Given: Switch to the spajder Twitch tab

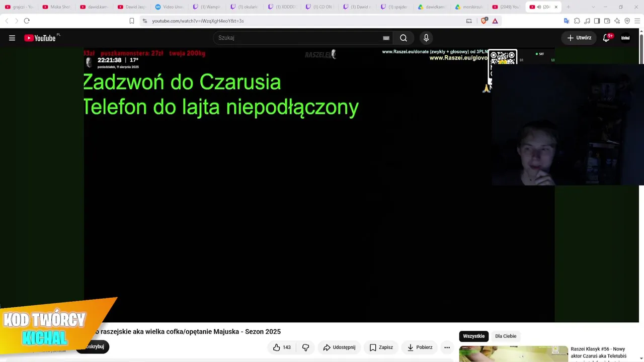Looking at the screenshot, I should coord(394,7).
